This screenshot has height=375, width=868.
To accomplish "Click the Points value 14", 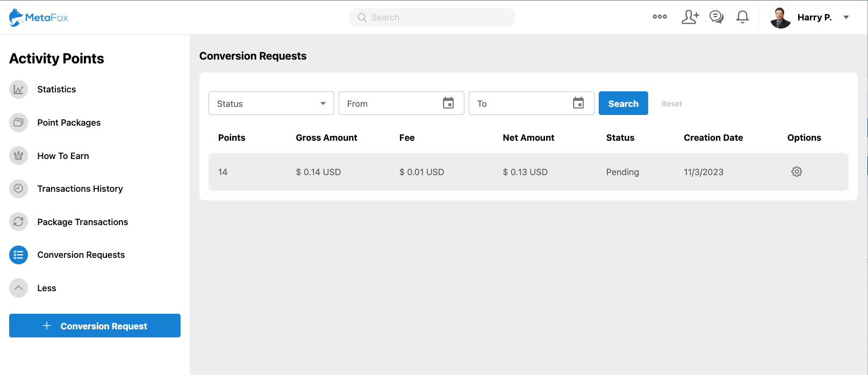I will coord(223,172).
